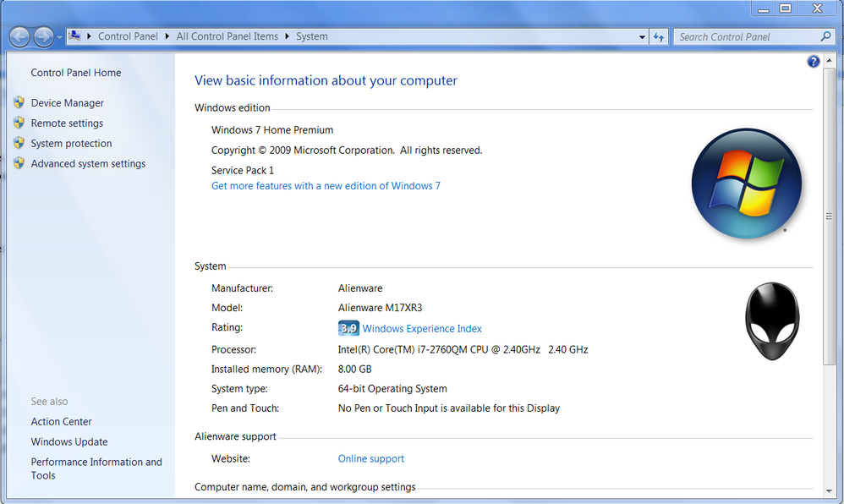Open Advanced system settings

pos(88,164)
